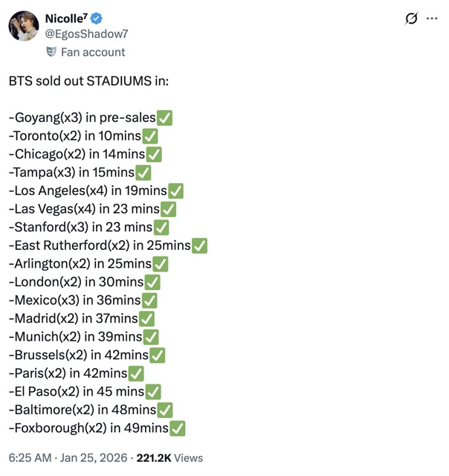Screen dimensions: 449x476
Task: Click the 'BTS sold out STADIUMS in:' text
Action: (88, 81)
